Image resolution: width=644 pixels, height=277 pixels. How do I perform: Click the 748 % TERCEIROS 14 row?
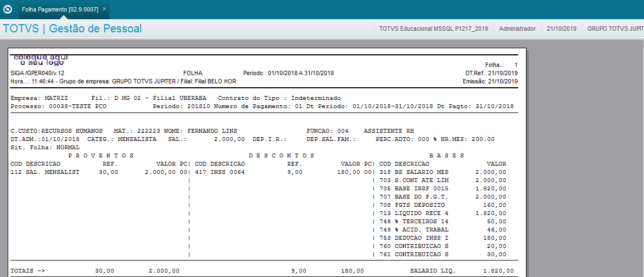443,222
